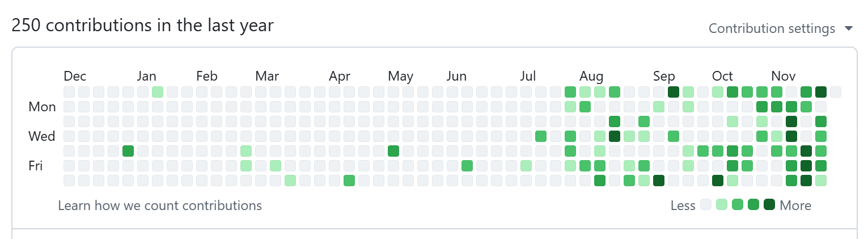Select the first green cell in the Wednesday row
Image resolution: width=868 pixels, height=239 pixels.
coord(541,136)
